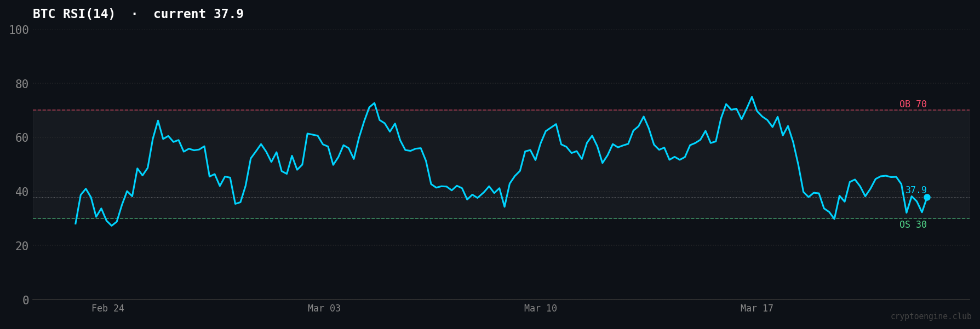The image size is (980, 329).
Task: Click the 80 label on the y-axis
Action: (x=22, y=84)
